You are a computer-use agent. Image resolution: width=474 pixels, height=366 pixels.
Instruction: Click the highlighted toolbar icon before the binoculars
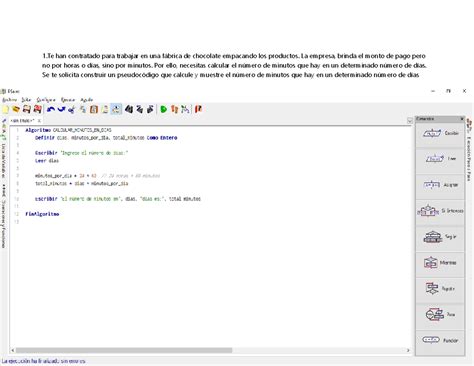click(116, 109)
